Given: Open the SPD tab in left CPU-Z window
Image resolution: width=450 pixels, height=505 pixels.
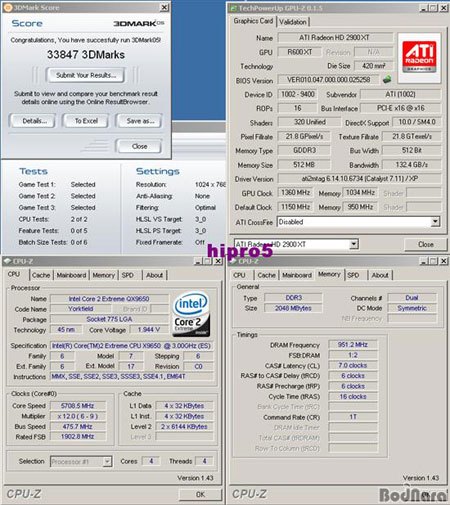Looking at the screenshot, I should pos(128,275).
